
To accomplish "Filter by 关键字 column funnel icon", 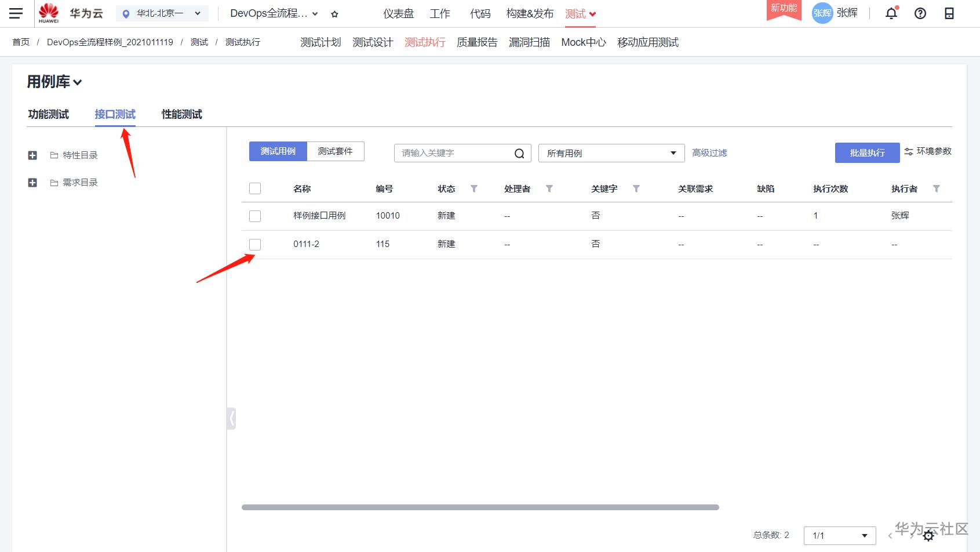I will [x=636, y=188].
